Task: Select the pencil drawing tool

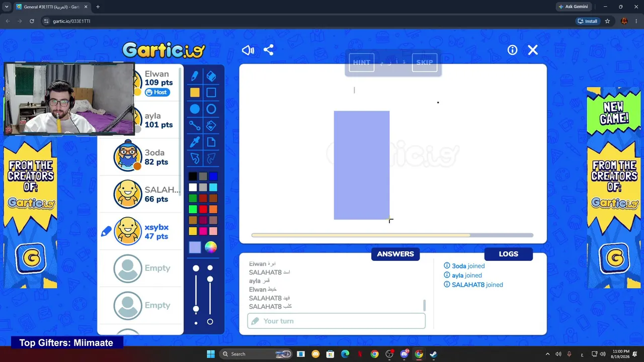Action: [195, 76]
